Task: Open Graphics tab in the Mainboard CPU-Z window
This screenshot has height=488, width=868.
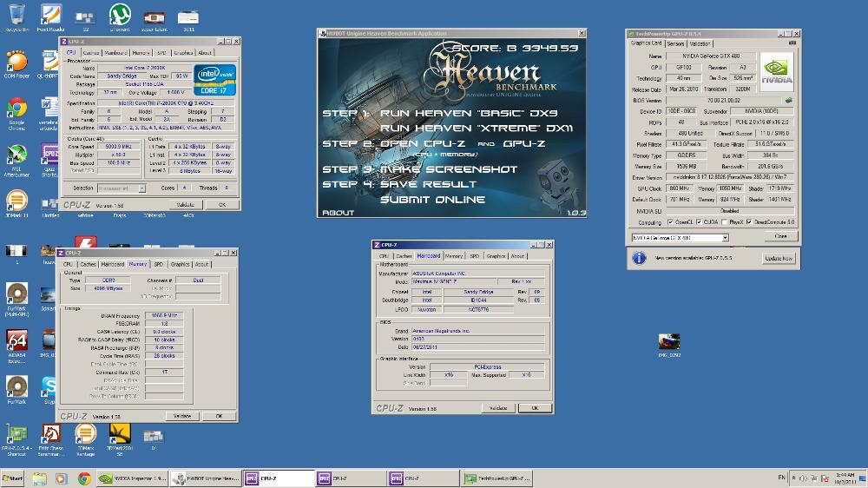Action: tap(496, 256)
